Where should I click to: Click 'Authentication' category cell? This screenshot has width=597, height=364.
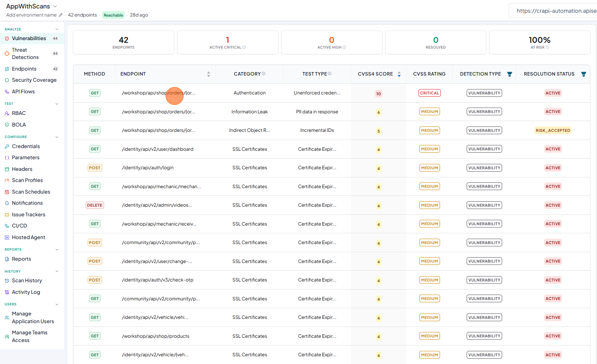click(250, 93)
